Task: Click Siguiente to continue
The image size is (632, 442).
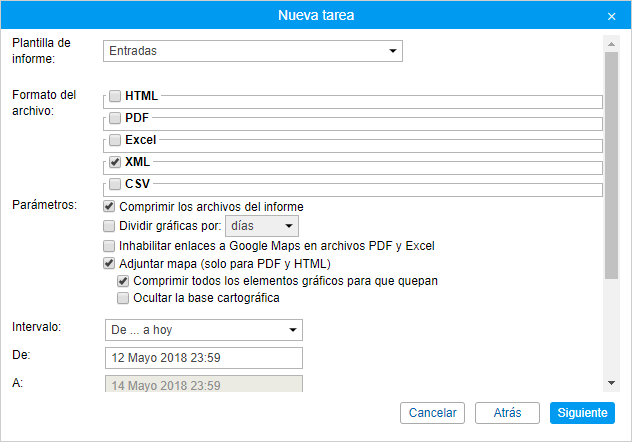Action: pyautogui.click(x=582, y=413)
